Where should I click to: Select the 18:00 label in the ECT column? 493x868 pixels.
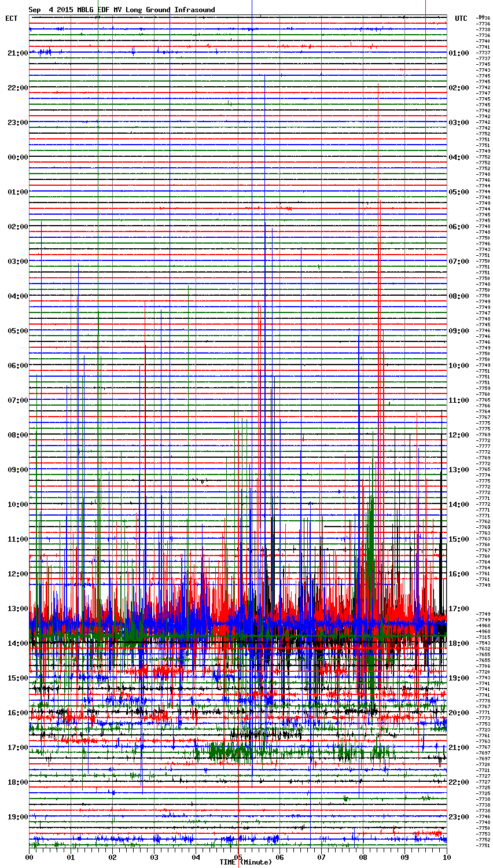coord(17,782)
